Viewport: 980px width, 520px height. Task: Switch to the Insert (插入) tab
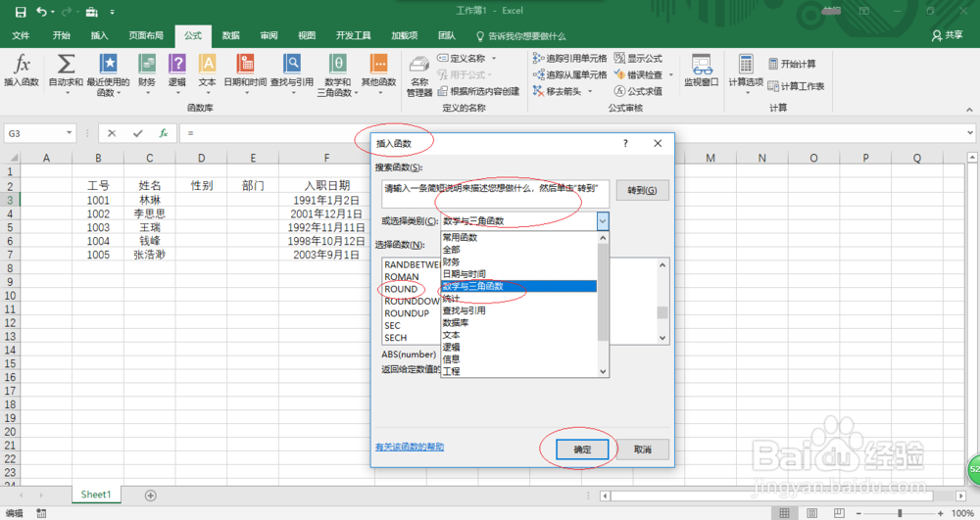(99, 35)
